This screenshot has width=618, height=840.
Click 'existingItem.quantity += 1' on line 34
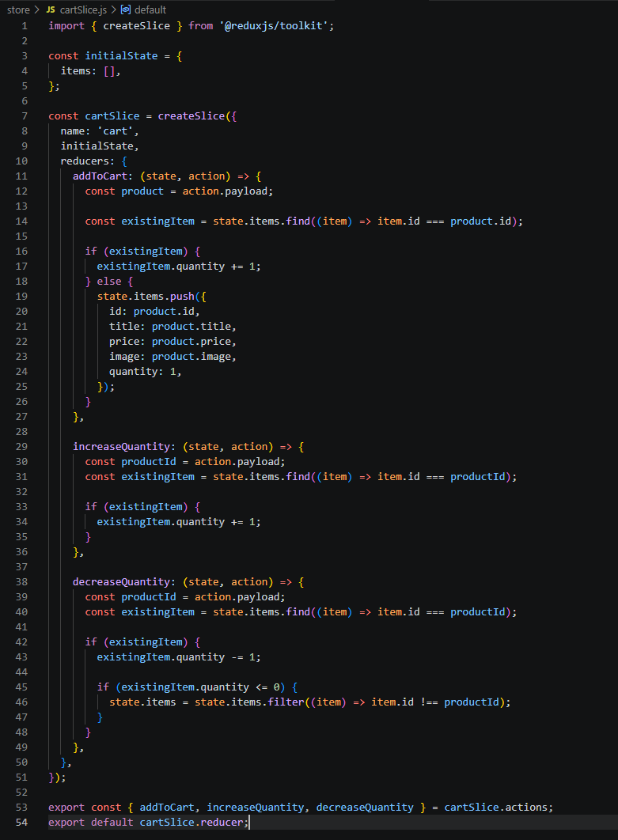coord(175,521)
